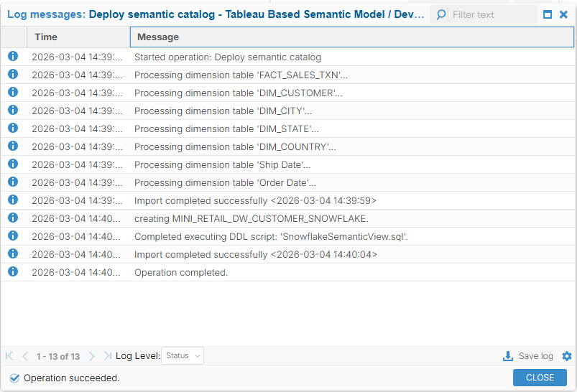Select the 'Completed executing DDL script' log row

[x=271, y=236]
